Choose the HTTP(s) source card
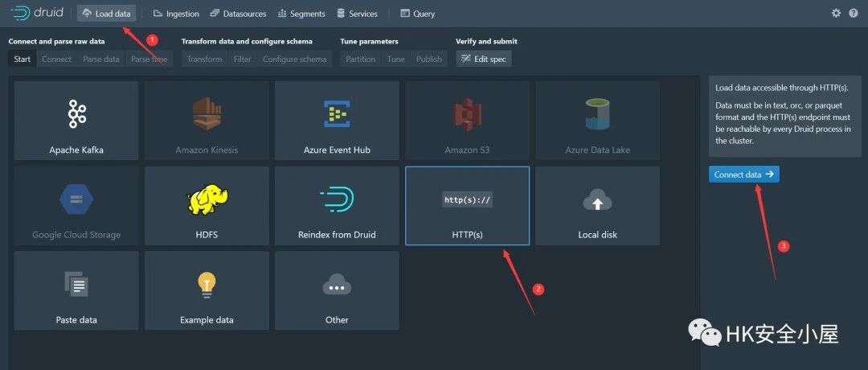 coord(467,205)
